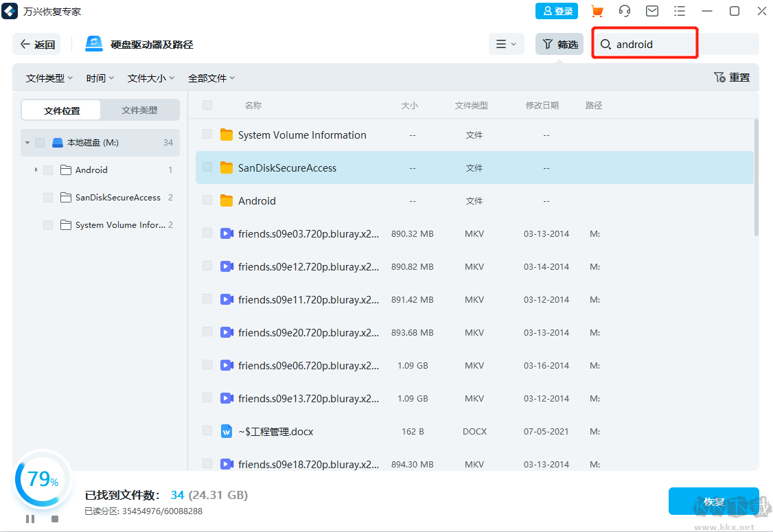
Task: Open customer support headset icon
Action: pos(624,11)
